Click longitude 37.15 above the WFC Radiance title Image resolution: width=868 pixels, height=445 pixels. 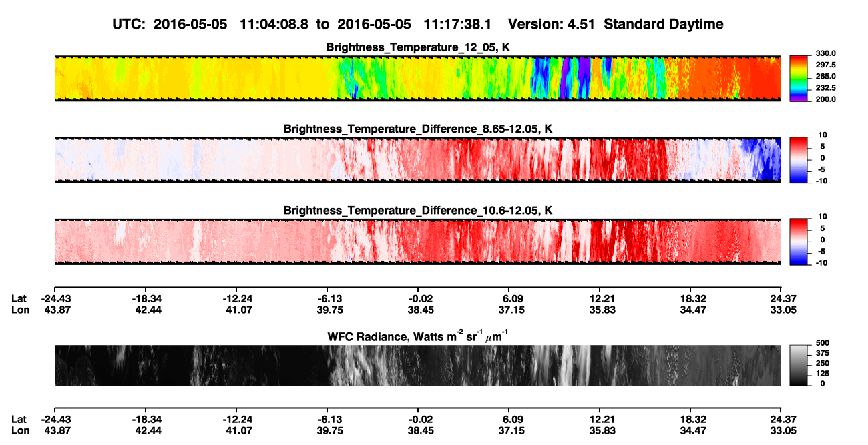[x=511, y=310]
